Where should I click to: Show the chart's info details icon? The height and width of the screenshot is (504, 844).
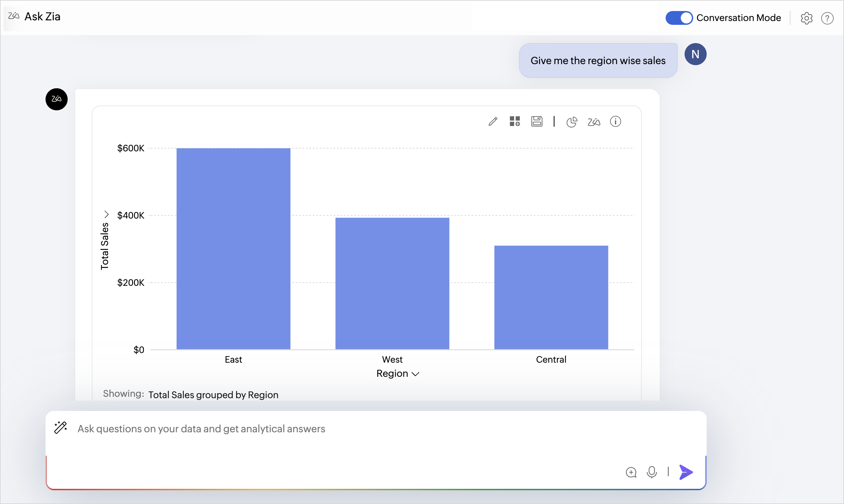pyautogui.click(x=615, y=122)
